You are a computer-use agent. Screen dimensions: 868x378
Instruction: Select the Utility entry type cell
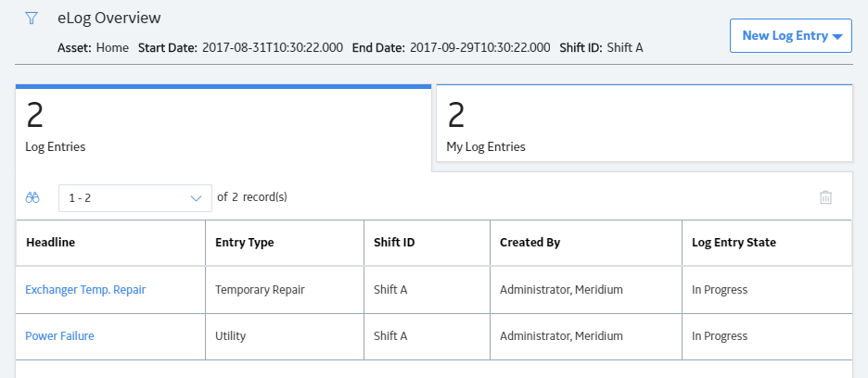[285, 336]
